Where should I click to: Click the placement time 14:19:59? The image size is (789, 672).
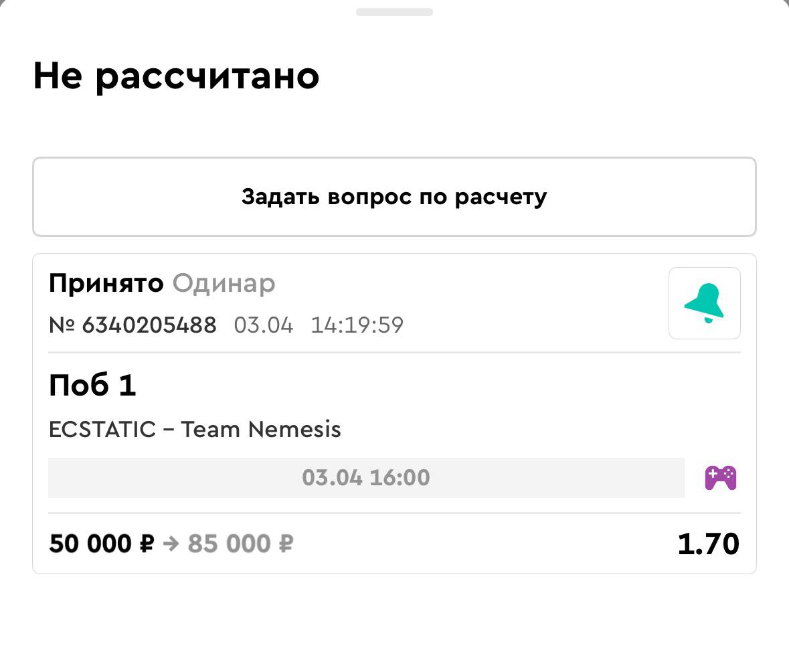[x=357, y=325]
